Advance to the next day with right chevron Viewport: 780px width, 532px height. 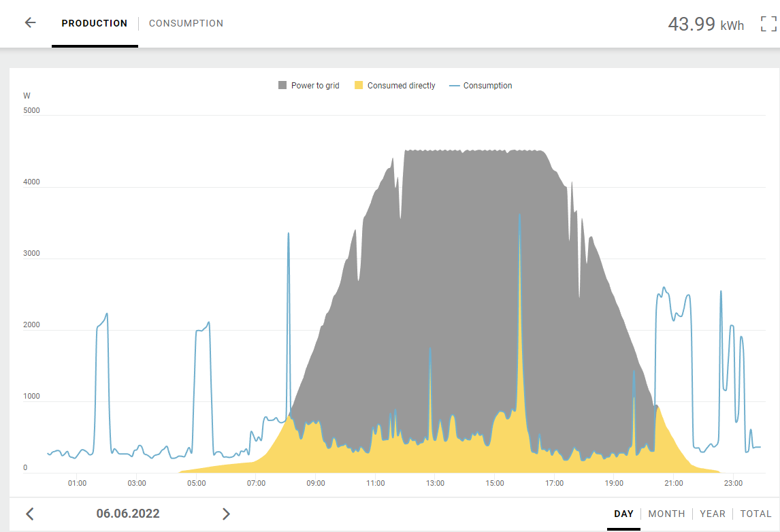point(226,514)
